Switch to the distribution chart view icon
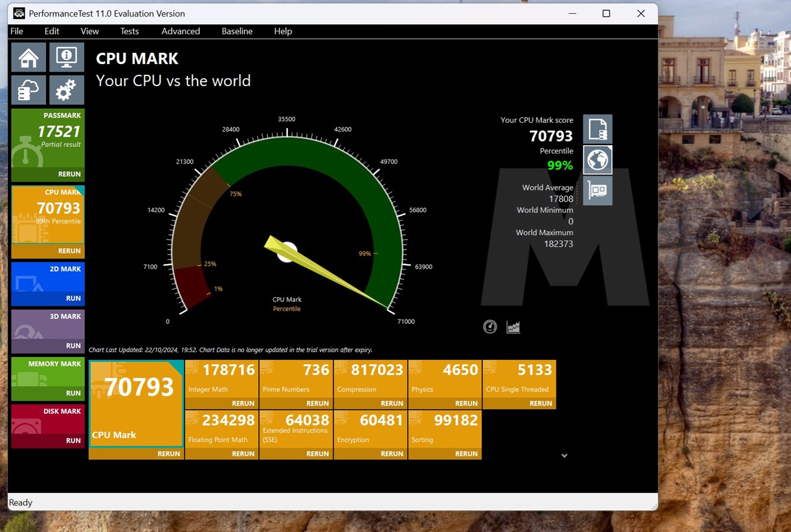Image resolution: width=791 pixels, height=532 pixels. click(x=513, y=327)
